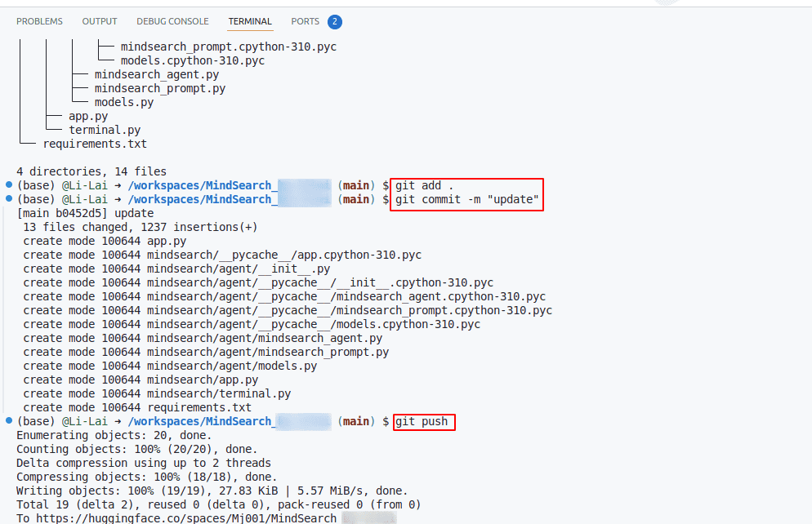Click the 'git push' command text

tap(421, 421)
